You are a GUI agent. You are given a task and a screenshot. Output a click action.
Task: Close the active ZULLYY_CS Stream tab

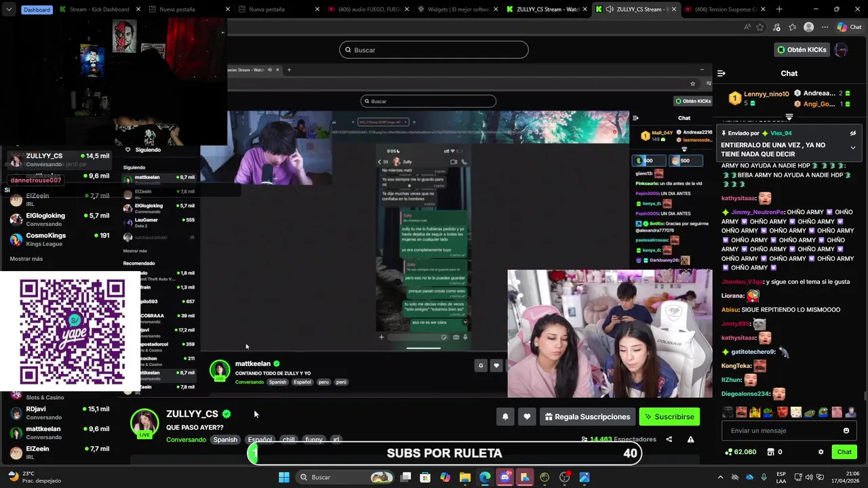674,9
